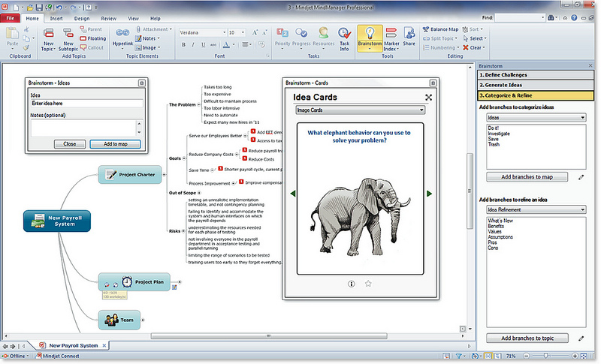The width and height of the screenshot is (601, 364).
Task: Add a New Subtopic
Action: pyautogui.click(x=68, y=40)
